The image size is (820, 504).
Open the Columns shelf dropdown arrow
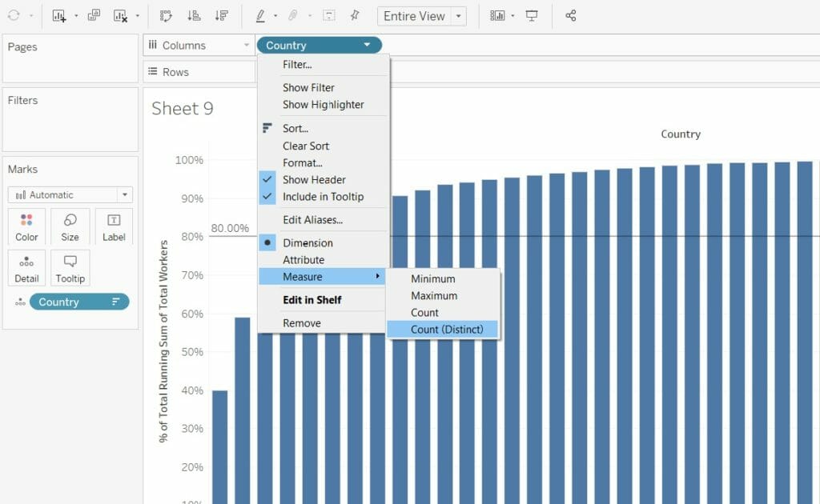pos(247,46)
